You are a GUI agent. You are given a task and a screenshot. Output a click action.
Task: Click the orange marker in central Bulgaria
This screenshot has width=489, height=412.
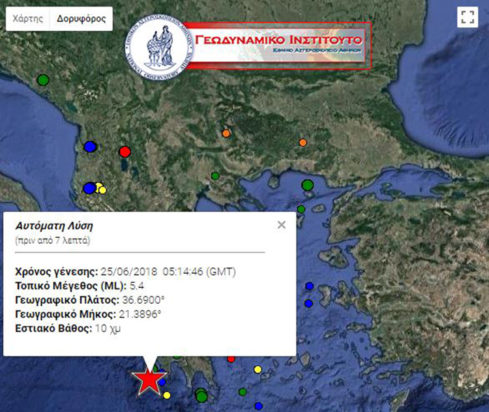[226, 134]
